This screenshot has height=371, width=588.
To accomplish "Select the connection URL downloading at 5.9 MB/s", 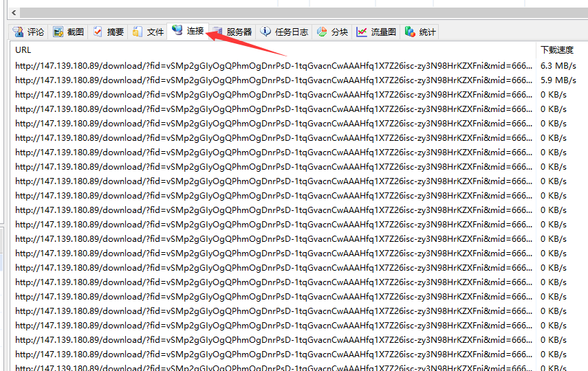I will click(273, 80).
